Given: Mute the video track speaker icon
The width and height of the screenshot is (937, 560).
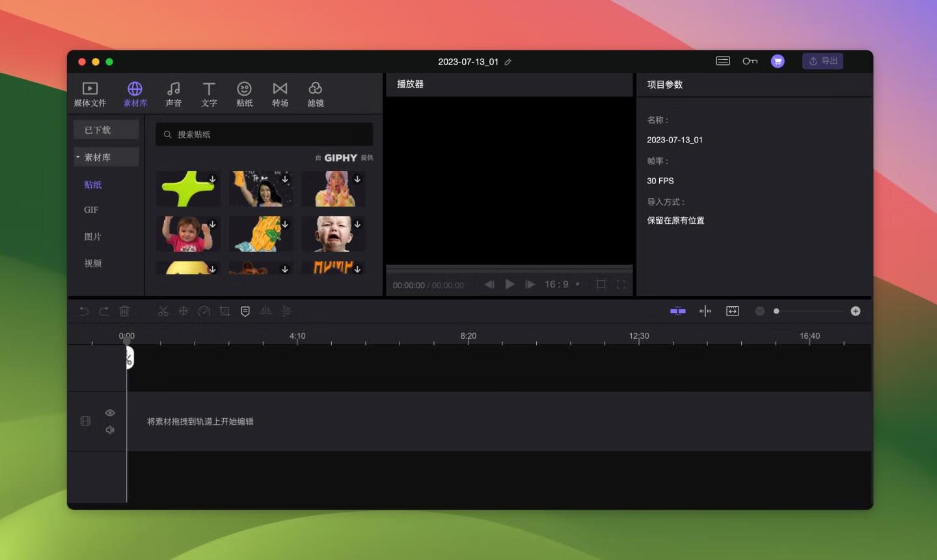Looking at the screenshot, I should point(110,430).
